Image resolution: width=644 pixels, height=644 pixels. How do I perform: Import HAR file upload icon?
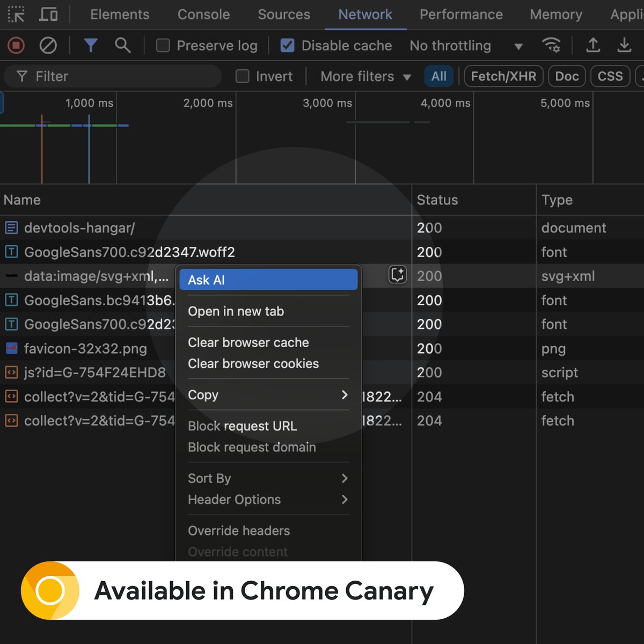click(593, 45)
